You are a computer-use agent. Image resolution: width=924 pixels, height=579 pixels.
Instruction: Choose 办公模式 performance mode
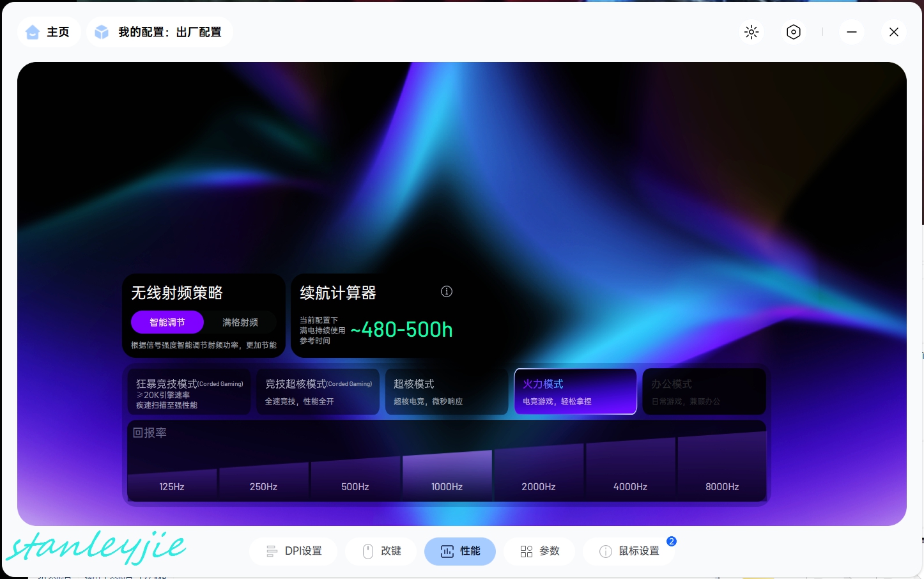click(704, 392)
